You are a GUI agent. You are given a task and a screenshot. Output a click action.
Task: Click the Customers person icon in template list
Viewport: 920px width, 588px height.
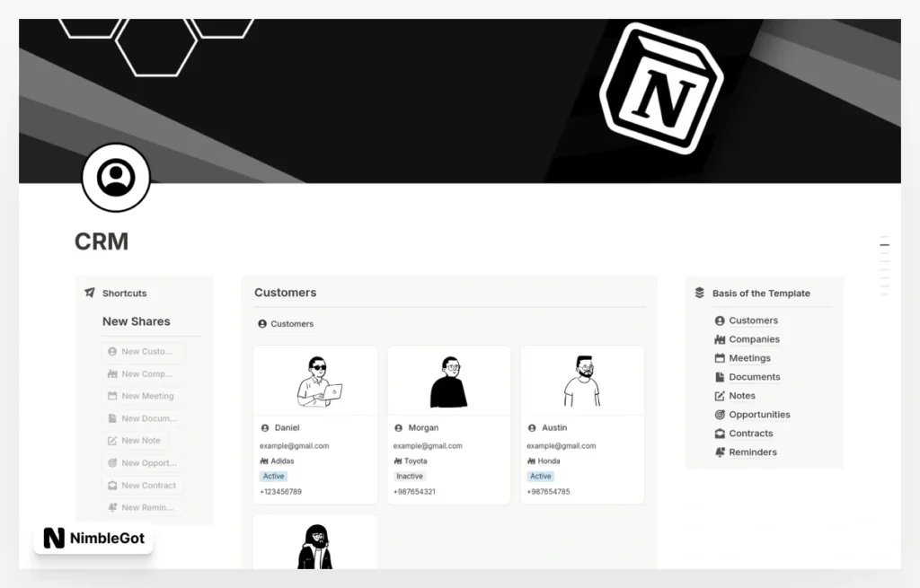(720, 320)
